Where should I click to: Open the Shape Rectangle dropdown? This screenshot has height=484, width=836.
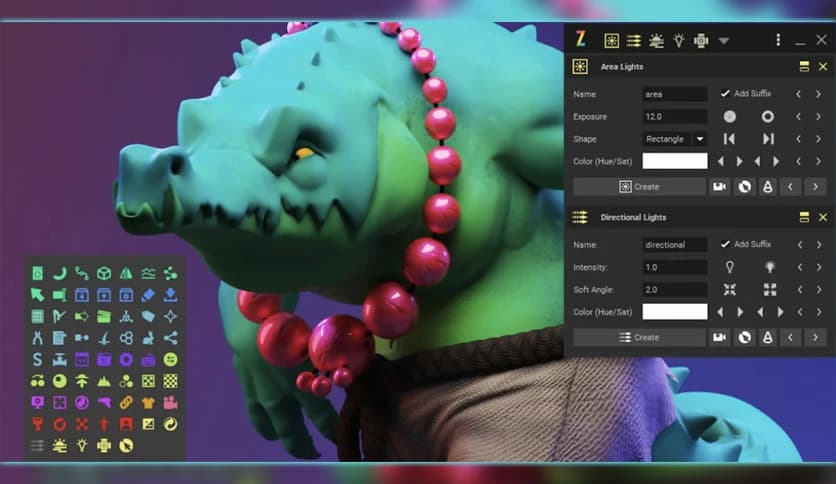coord(675,139)
